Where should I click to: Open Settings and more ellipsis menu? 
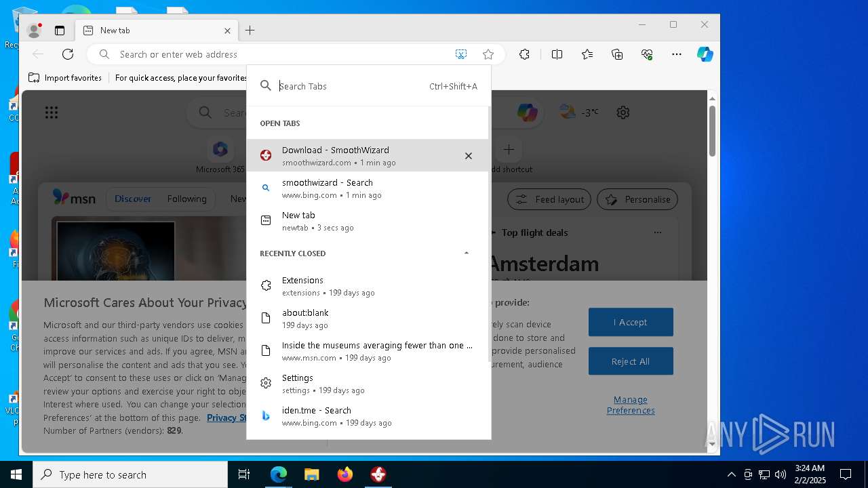[677, 54]
